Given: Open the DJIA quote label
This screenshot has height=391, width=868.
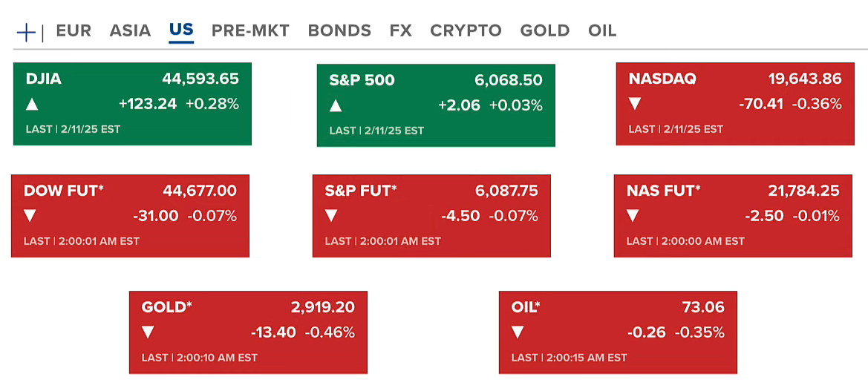Looking at the screenshot, I should click(x=43, y=79).
